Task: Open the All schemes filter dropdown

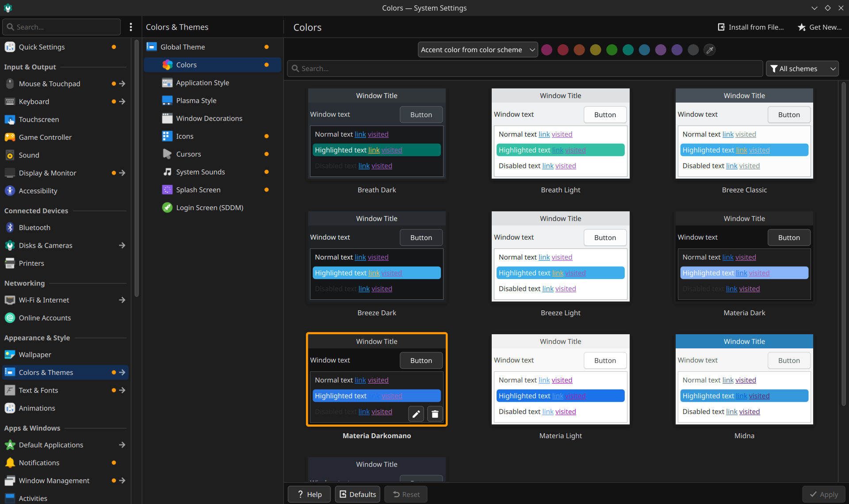Action: click(802, 69)
